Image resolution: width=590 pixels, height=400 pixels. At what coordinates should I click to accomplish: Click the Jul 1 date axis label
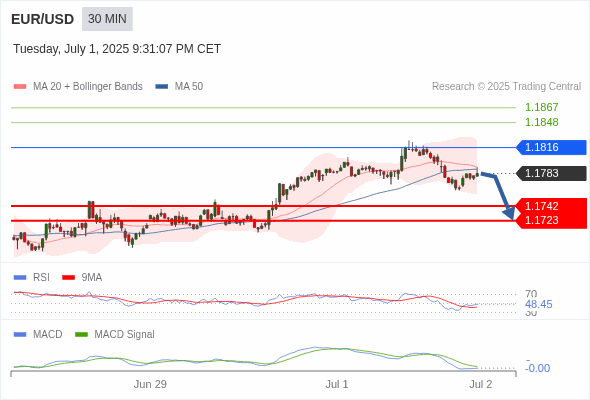point(337,385)
